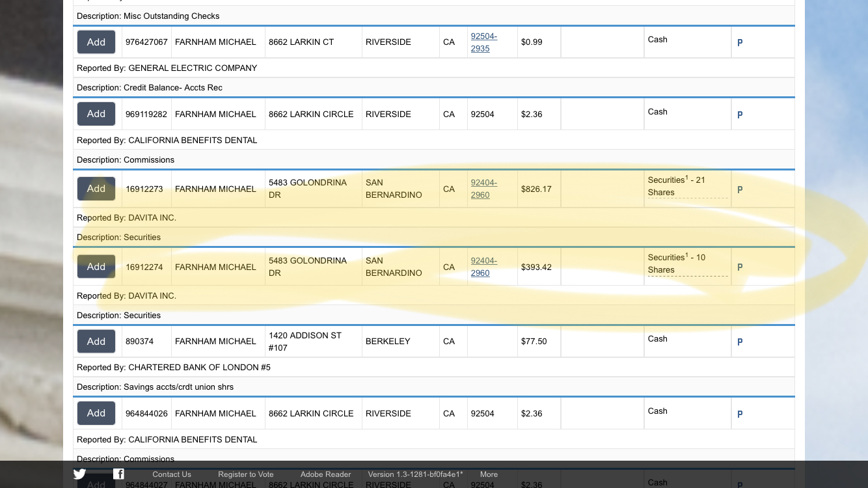Click the $2.36 amount in row 964844026
Screen dimensions: 868x488
(532, 414)
